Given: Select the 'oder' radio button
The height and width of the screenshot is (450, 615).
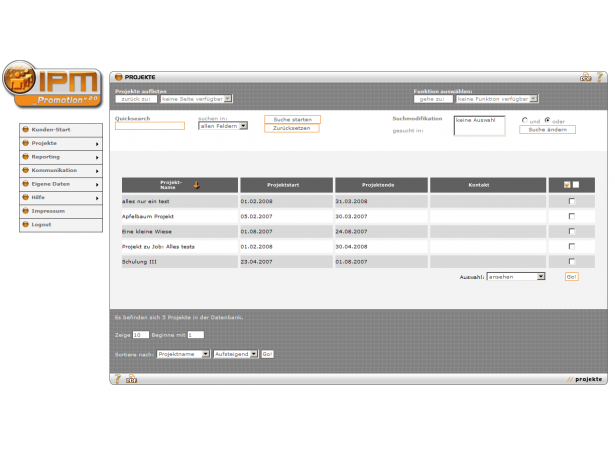Looking at the screenshot, I should [547, 120].
